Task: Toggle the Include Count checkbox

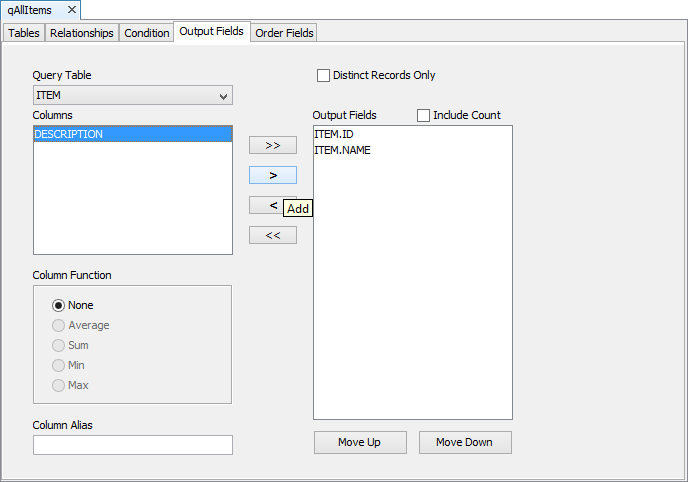Action: 423,115
